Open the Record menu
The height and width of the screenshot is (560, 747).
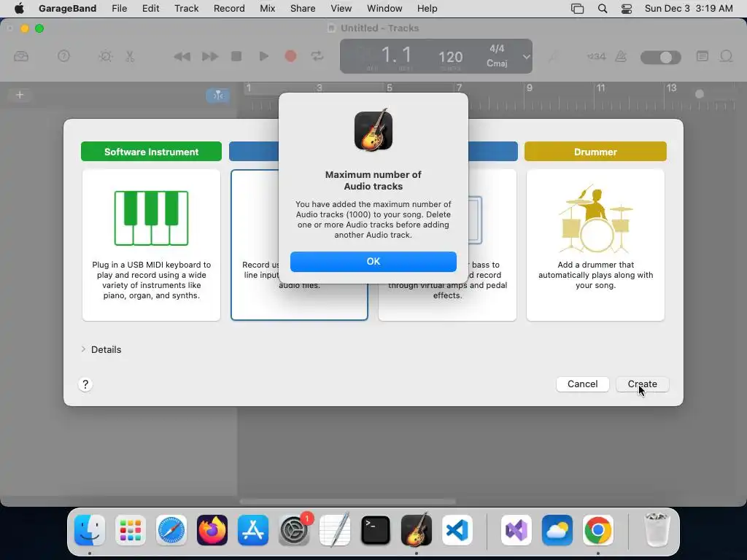[229, 8]
